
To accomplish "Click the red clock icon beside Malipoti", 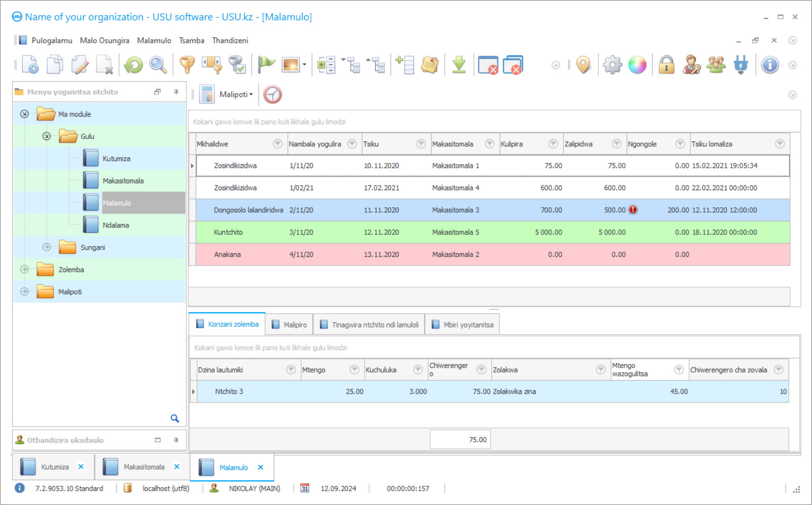I will [273, 94].
